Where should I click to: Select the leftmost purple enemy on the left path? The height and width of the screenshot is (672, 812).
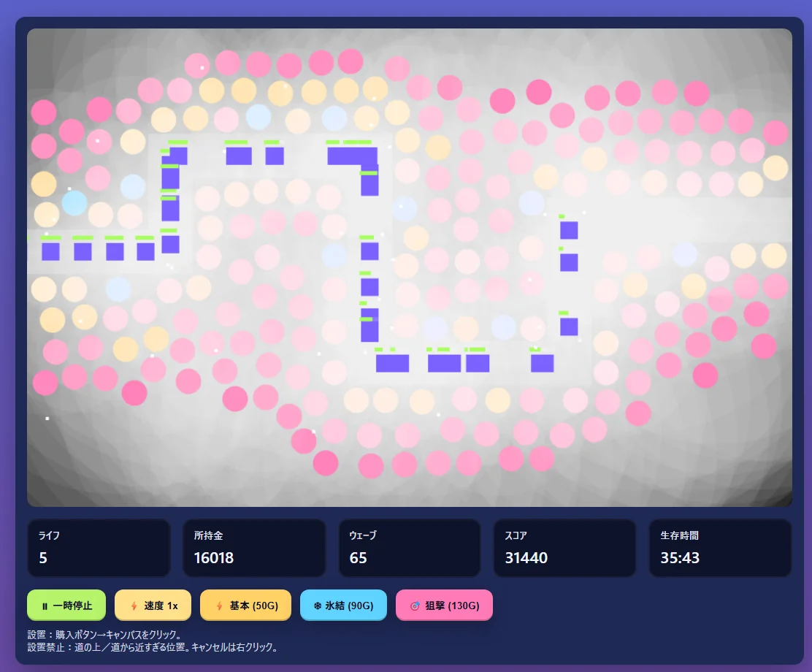50,251
